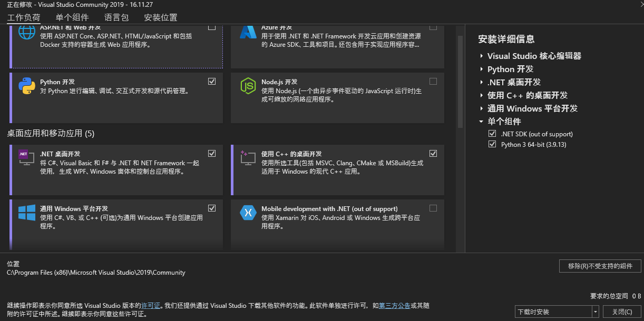Screen dimensions: 644x321
Task: Check the Mobile development with .NET checkbox
Action: pyautogui.click(x=433, y=208)
